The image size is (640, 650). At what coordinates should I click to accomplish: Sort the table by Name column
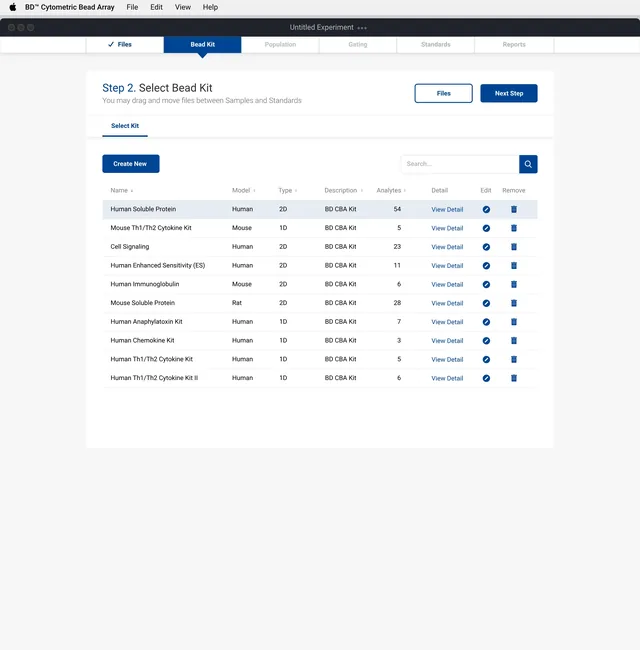(x=121, y=190)
